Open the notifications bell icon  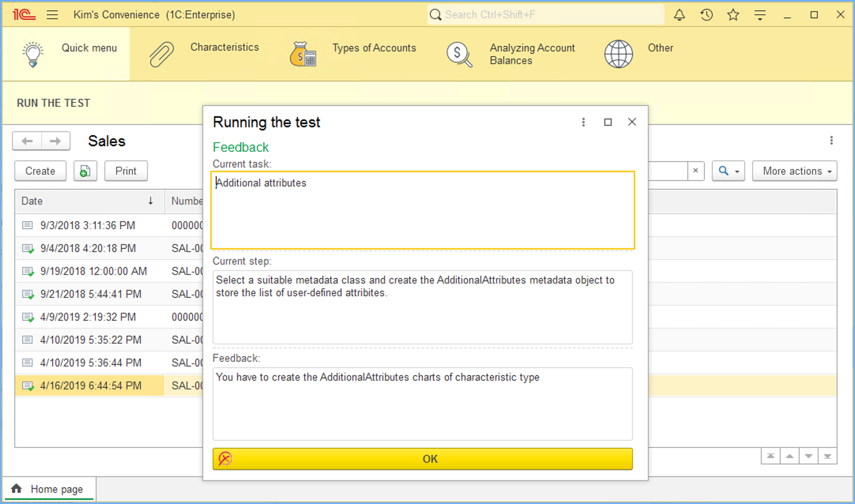[x=679, y=15]
